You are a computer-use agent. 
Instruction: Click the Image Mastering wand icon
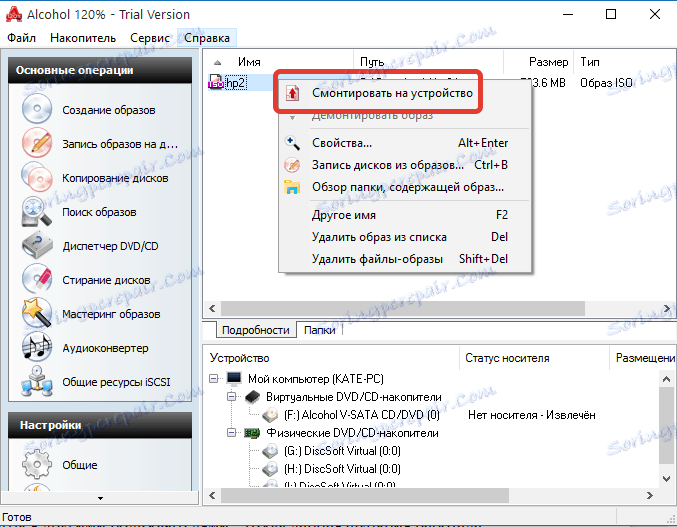click(37, 313)
